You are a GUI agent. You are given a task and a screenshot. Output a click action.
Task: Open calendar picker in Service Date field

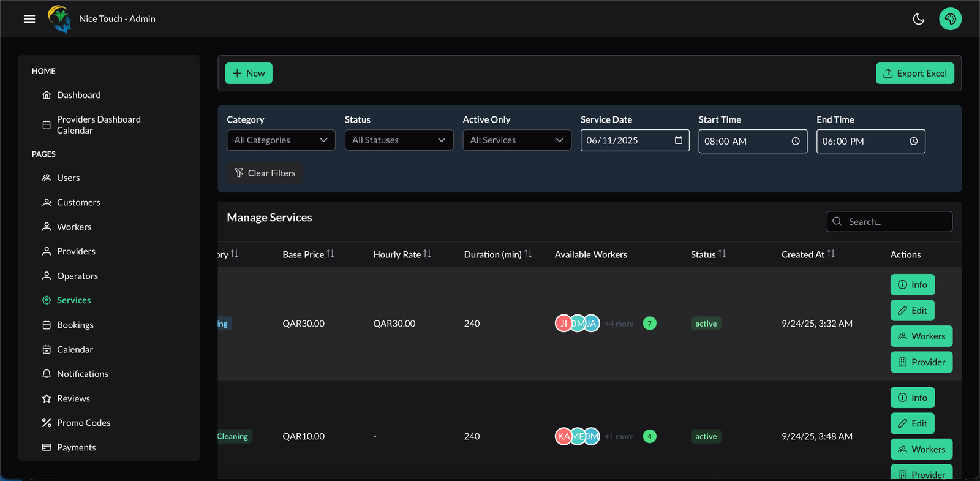[x=678, y=140]
